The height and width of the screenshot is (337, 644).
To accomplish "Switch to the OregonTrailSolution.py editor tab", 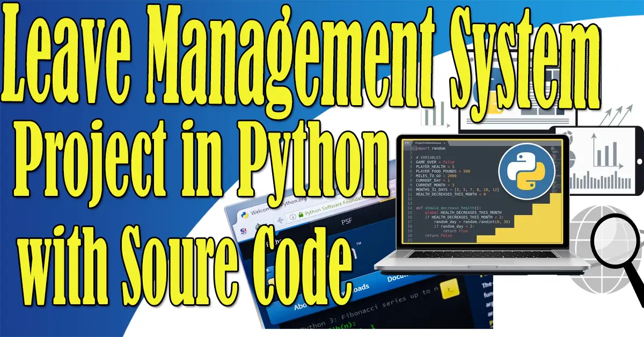I will click(427, 144).
